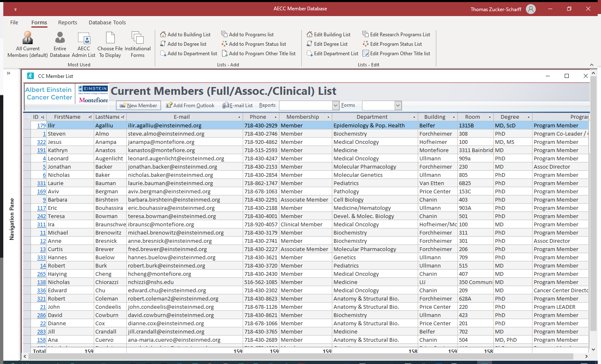Click the E-mail List button

(x=237, y=106)
